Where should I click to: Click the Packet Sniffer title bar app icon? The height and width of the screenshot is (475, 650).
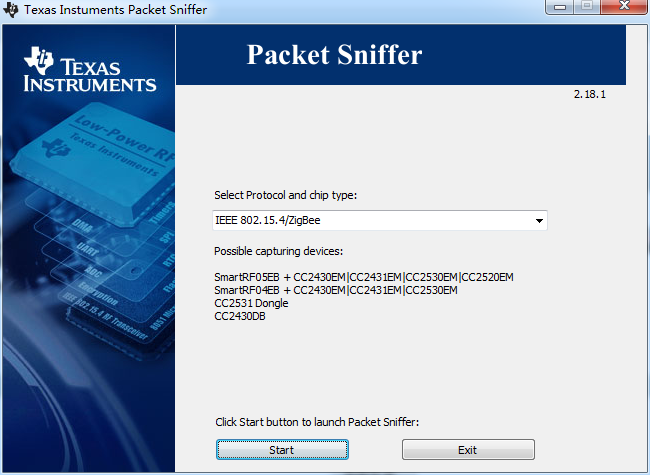(11, 10)
